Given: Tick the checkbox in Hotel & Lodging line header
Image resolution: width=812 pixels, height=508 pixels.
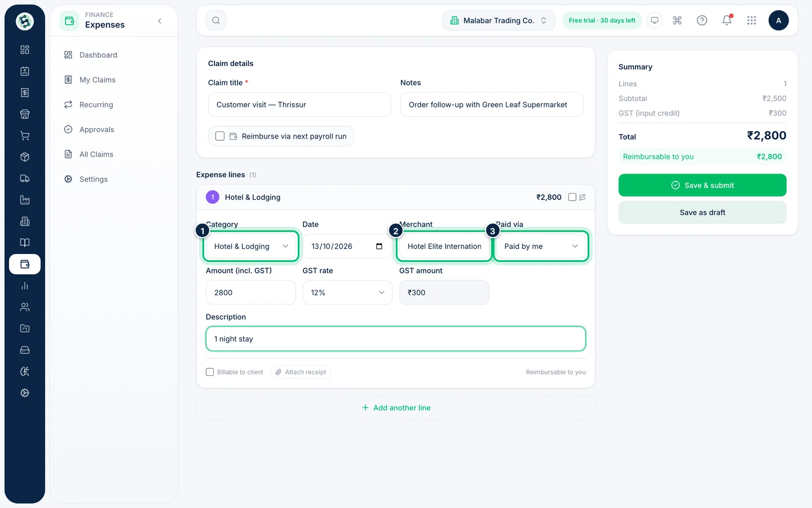Looking at the screenshot, I should pyautogui.click(x=572, y=197).
